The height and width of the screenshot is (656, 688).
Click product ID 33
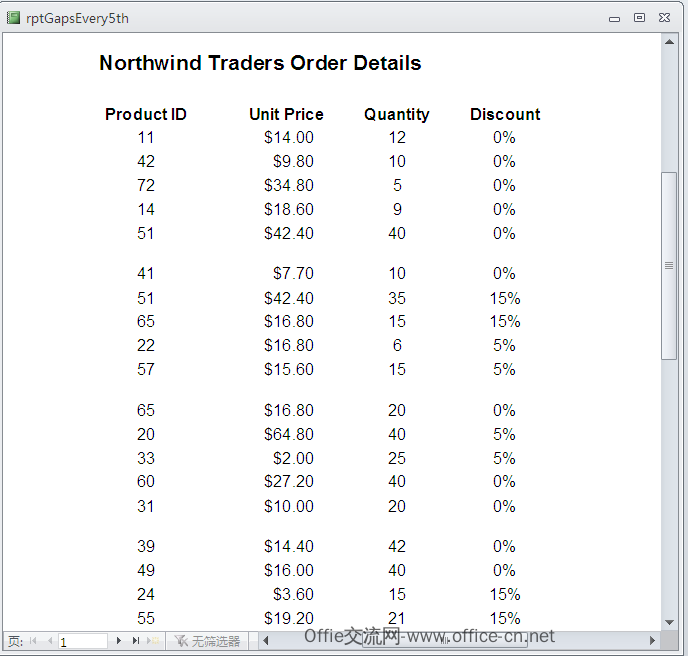coord(146,458)
